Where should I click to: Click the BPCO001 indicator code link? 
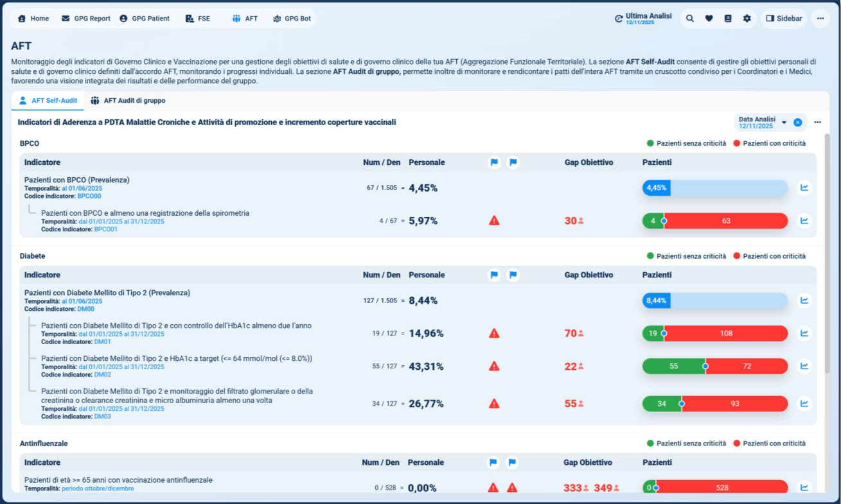tap(105, 229)
